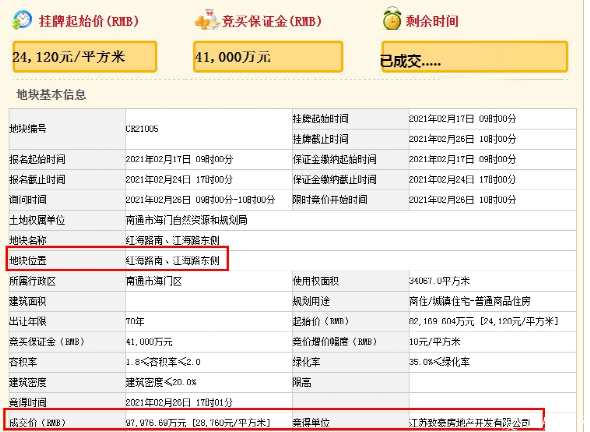
Task: Click the coins icon beside 竞买保证金
Action: (207, 20)
